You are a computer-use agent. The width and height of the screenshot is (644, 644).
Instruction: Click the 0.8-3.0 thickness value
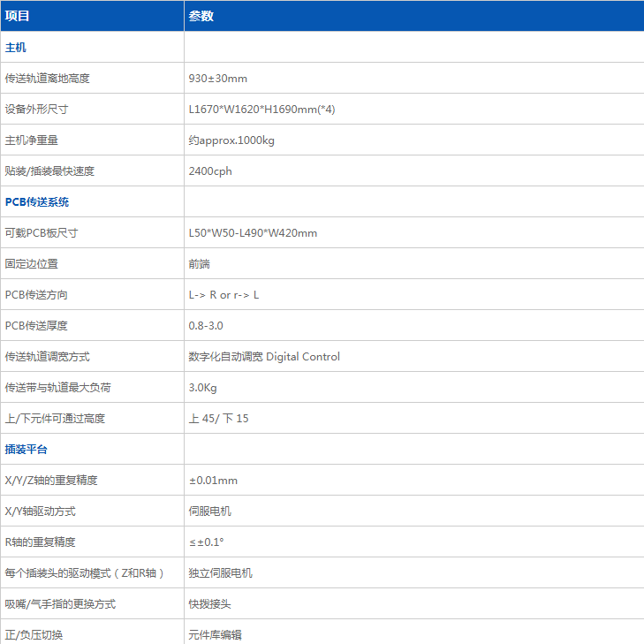pyautogui.click(x=206, y=326)
